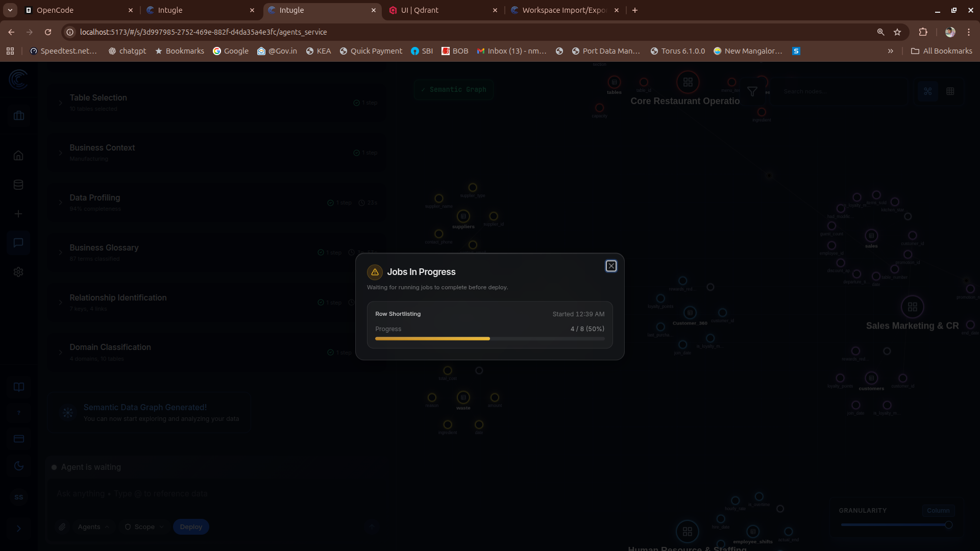Click the Row Shortlisting progress bar
Screen dimensions: 980x551
(x=490, y=339)
